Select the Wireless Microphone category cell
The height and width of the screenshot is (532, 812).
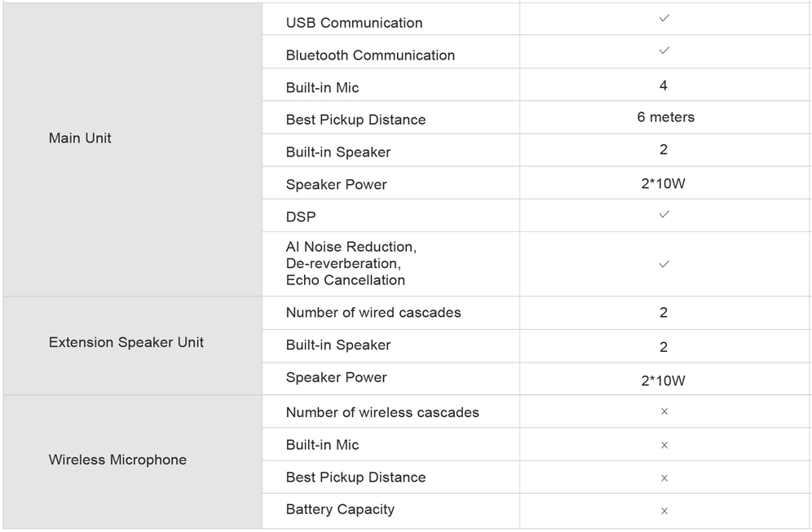(133, 462)
